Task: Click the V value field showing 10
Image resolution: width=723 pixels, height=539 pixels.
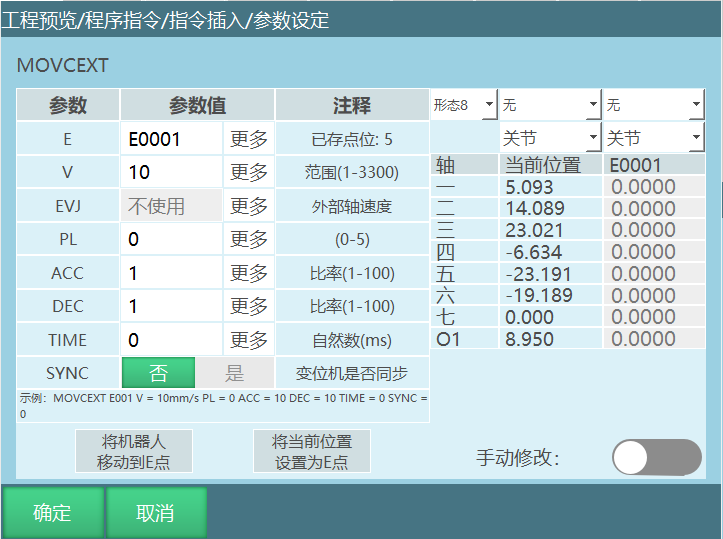Action: (x=170, y=172)
